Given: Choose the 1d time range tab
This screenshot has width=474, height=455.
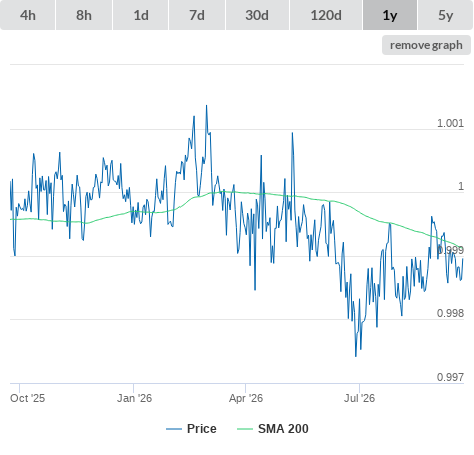Looking at the screenshot, I should [141, 15].
